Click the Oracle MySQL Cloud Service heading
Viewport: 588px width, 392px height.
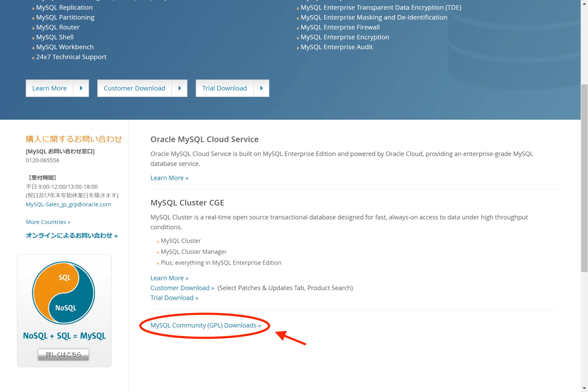(x=204, y=139)
